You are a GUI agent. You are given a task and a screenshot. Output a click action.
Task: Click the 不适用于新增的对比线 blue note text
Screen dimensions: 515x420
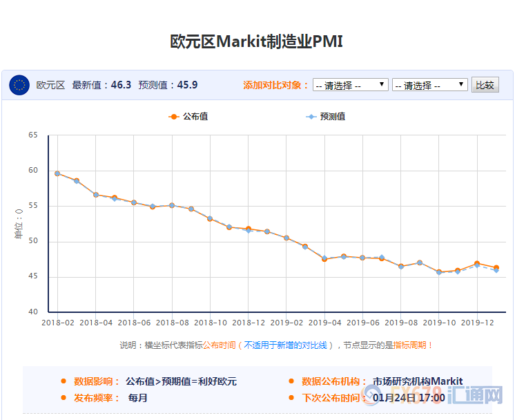(285, 345)
